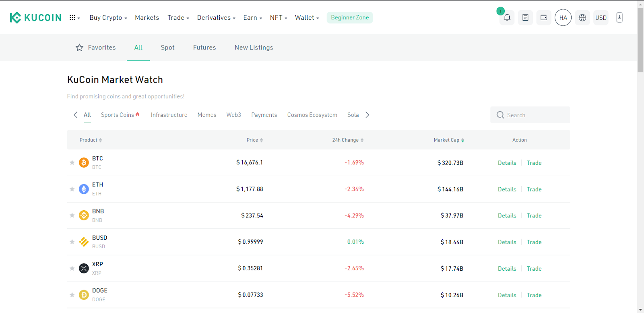Open Details for BUSD
The width and height of the screenshot is (644, 313).
(x=507, y=242)
